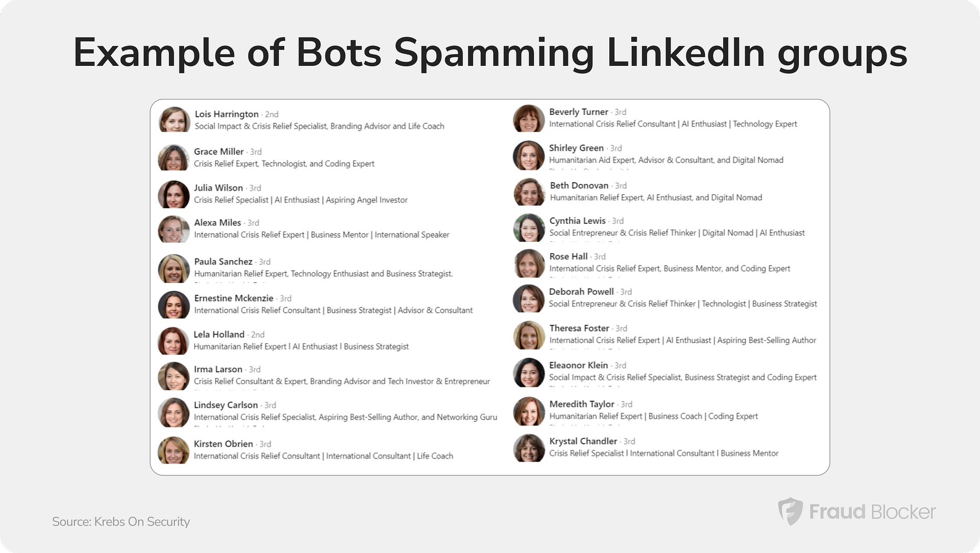This screenshot has width=980, height=553.
Task: Open Krystal Chandler's name link
Action: (583, 441)
